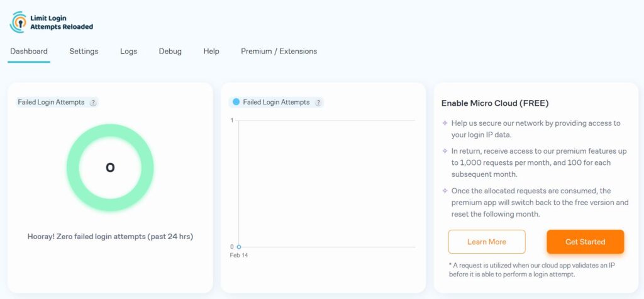Click diamond bullet beside 'In return, receive' text
The width and height of the screenshot is (644, 299).
445,151
